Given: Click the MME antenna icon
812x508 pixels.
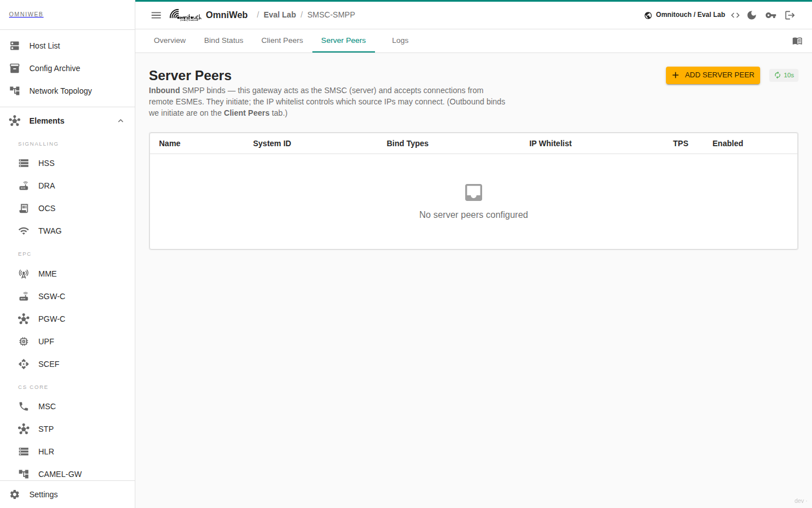Looking at the screenshot, I should (x=24, y=274).
